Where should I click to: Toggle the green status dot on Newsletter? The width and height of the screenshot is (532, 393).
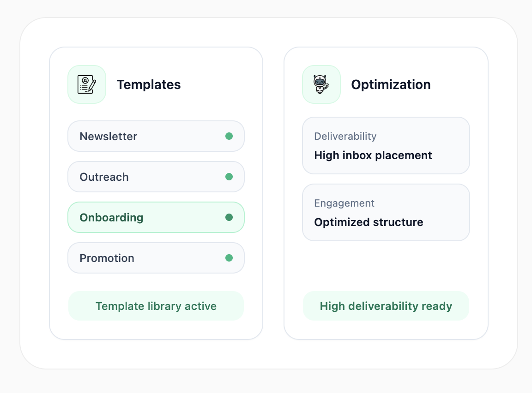tap(230, 136)
